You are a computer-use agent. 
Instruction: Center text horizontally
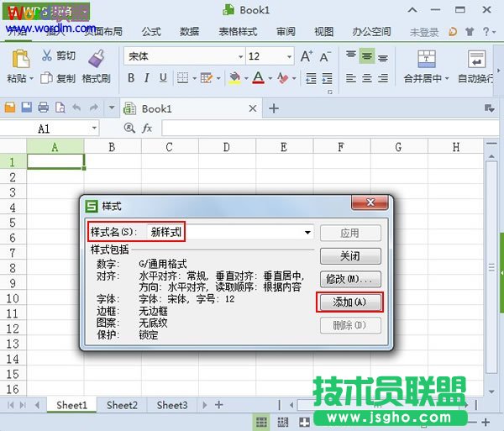pyautogui.click(x=367, y=78)
